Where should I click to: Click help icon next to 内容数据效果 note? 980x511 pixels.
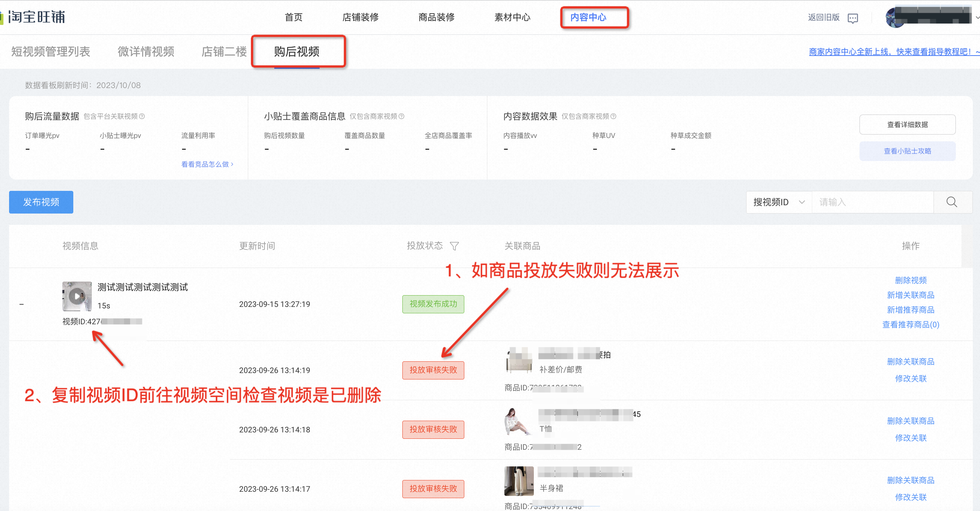coord(613,116)
